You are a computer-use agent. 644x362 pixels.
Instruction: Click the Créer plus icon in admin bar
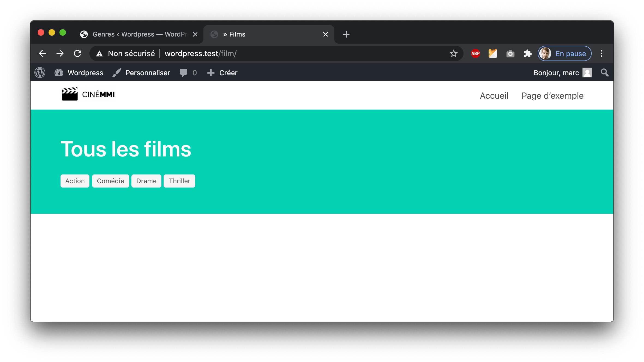tap(210, 73)
